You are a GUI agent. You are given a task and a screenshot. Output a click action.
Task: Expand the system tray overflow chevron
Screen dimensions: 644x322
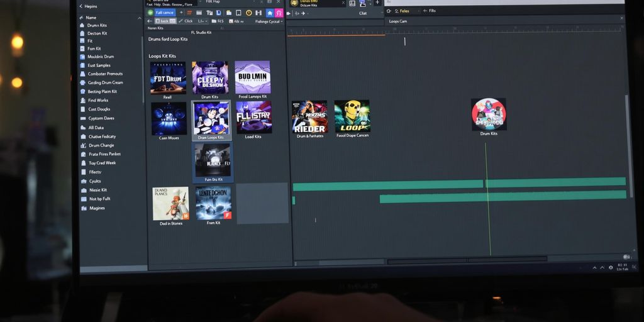point(594,267)
